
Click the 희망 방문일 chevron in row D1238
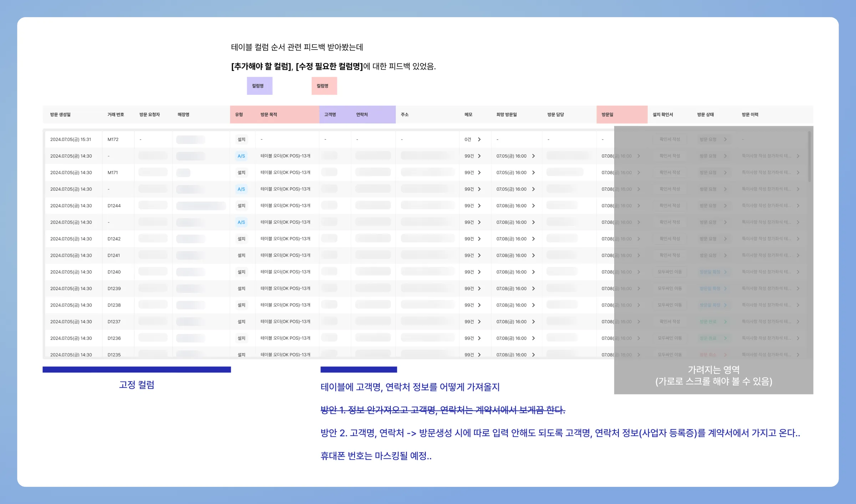coord(533,305)
